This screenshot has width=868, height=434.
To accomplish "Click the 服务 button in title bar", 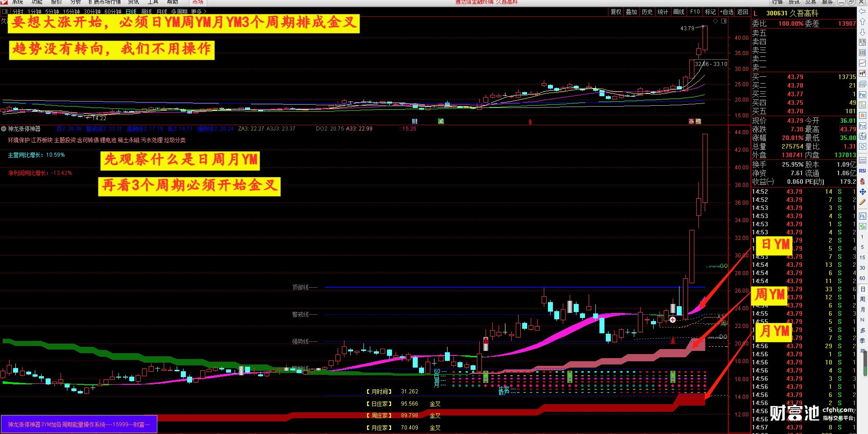I will click(827, 2).
